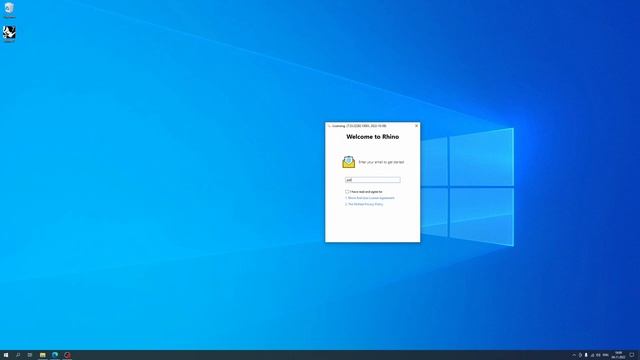This screenshot has height=360, width=640.
Task: Select the Rhino desktop shortcut icon
Action: 9,34
